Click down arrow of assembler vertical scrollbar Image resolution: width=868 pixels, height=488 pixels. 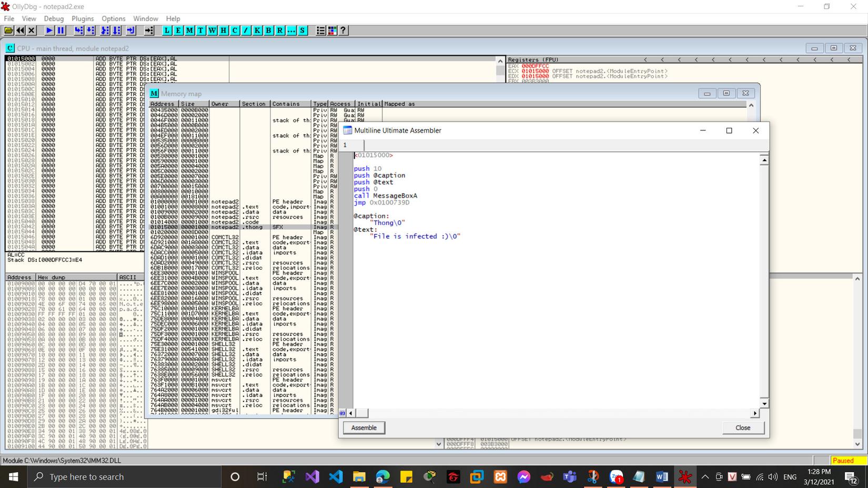point(764,403)
